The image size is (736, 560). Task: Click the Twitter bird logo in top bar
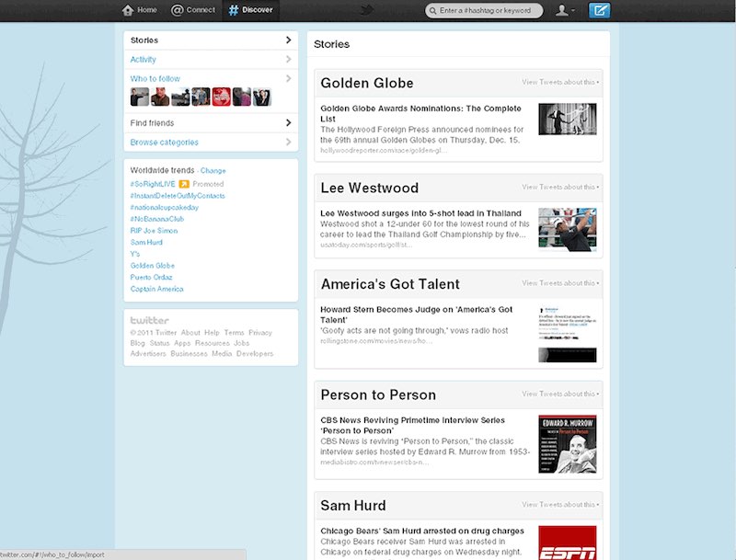pyautogui.click(x=367, y=10)
